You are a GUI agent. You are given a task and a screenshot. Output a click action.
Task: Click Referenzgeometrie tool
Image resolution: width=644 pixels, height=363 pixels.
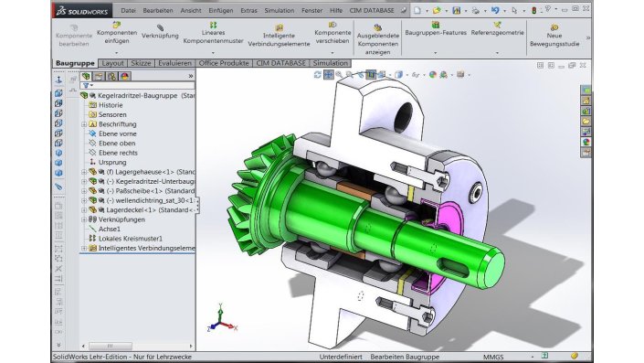tap(497, 28)
